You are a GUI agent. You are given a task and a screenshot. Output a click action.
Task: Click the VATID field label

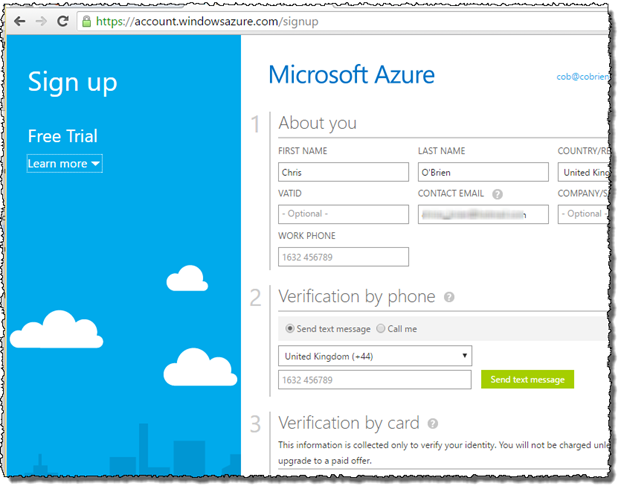coord(290,193)
